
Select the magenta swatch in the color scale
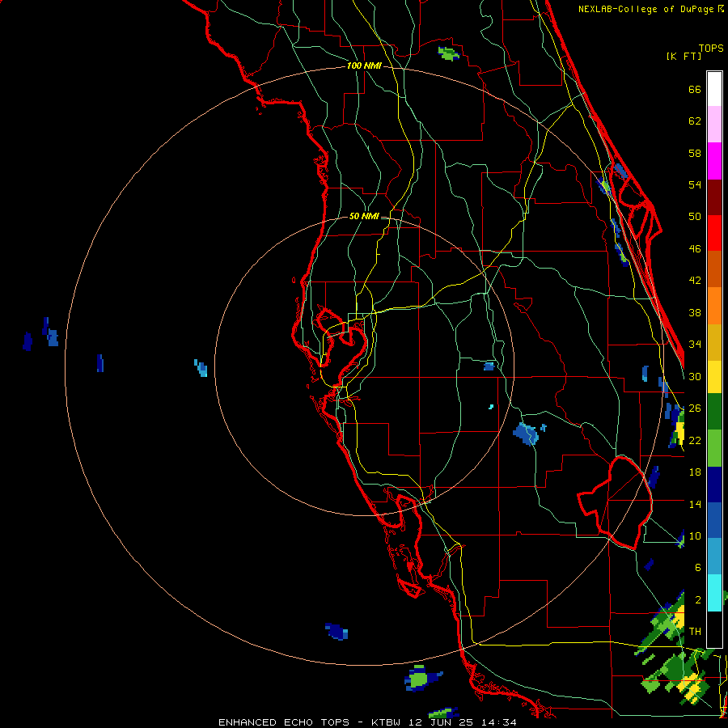pyautogui.click(x=714, y=161)
